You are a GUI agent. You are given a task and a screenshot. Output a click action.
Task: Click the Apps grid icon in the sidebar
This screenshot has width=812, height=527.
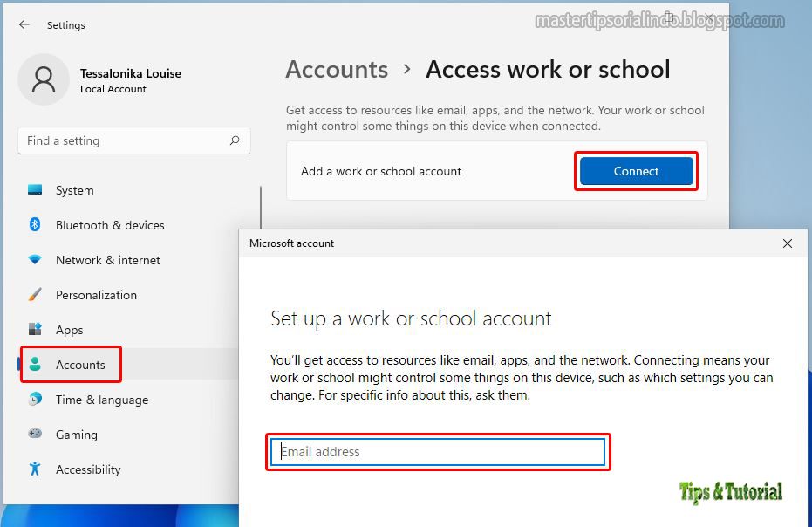(x=35, y=330)
